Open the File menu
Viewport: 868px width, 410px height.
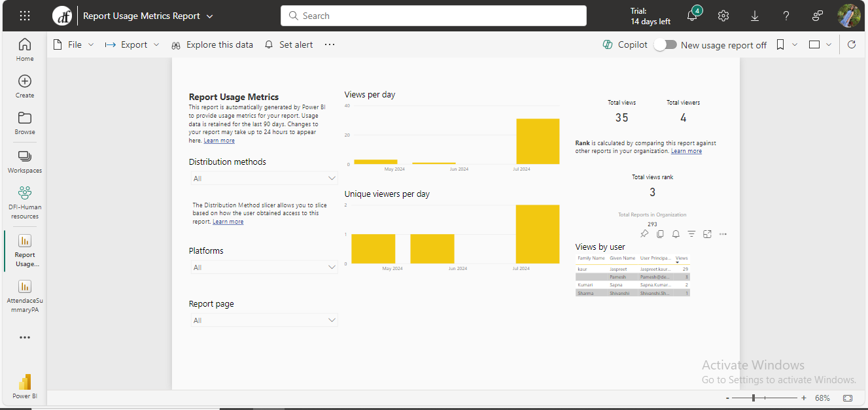coord(73,44)
